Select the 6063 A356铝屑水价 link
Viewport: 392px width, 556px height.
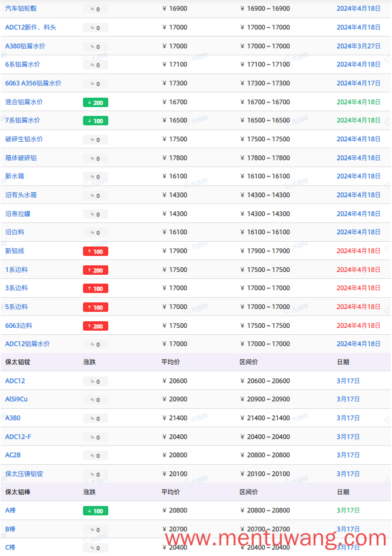[33, 84]
